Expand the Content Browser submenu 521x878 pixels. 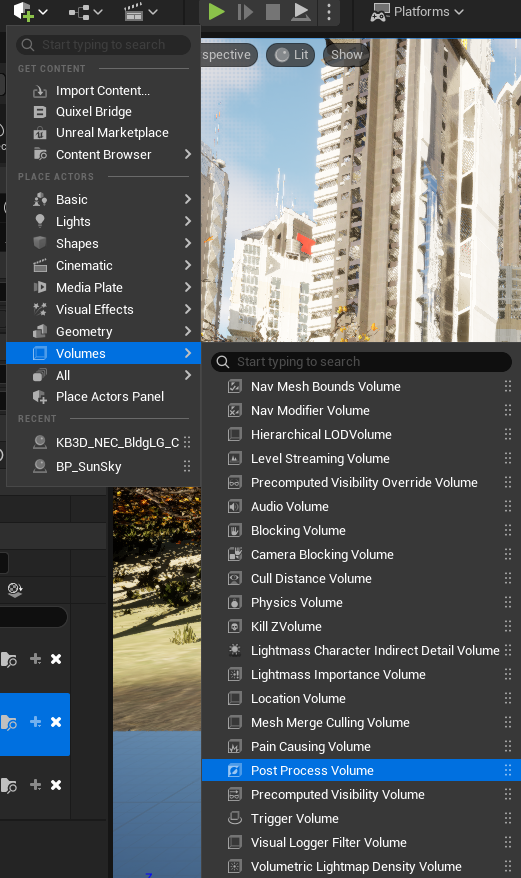pos(104,155)
